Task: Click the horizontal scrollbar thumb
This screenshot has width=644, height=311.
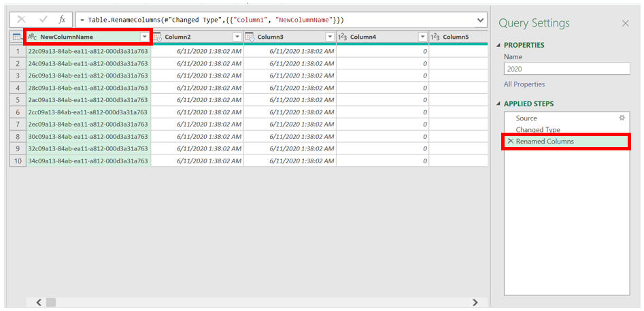Action: click(51, 302)
